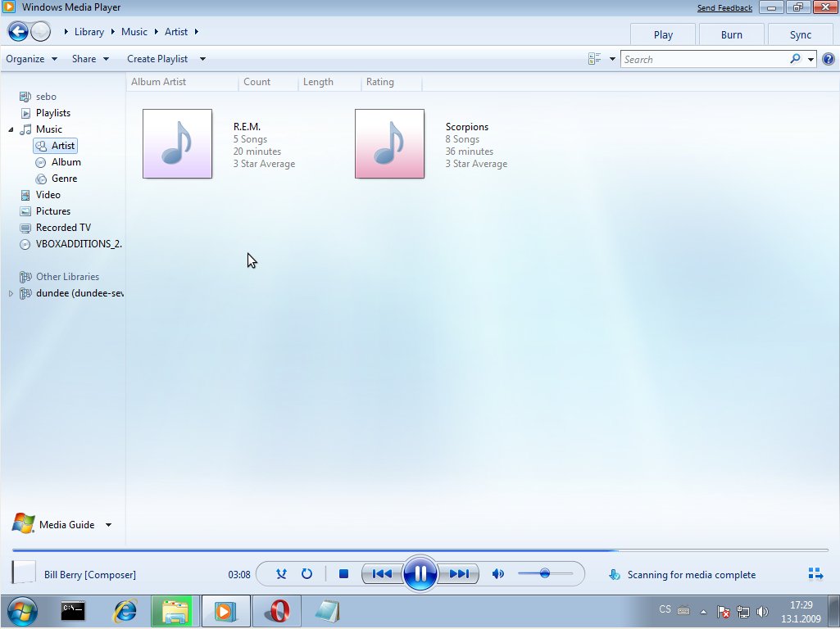This screenshot has height=629, width=840.
Task: Select Artist in the navigation tree
Action: pyautogui.click(x=55, y=146)
